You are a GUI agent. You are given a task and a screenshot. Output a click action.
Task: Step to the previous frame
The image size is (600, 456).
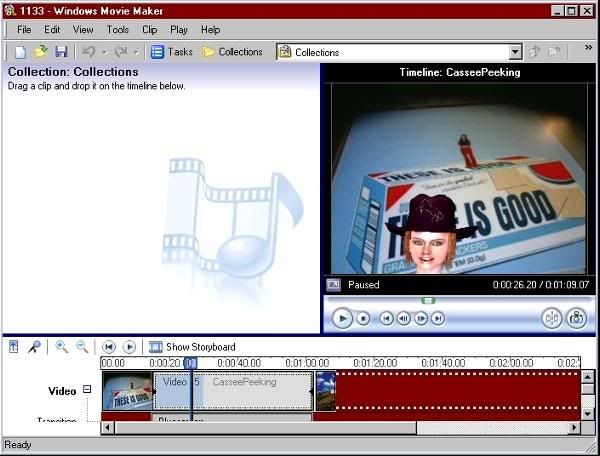coord(404,318)
